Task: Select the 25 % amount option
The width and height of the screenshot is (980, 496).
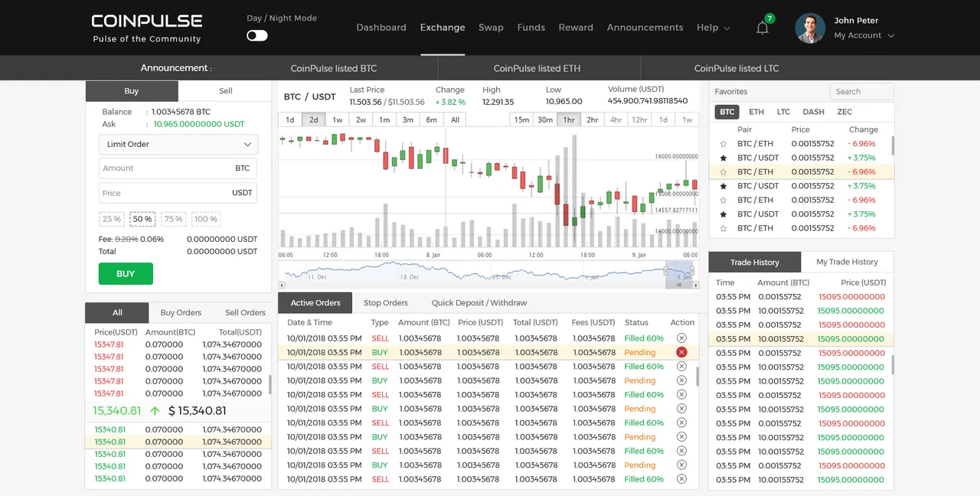Action: coord(112,219)
